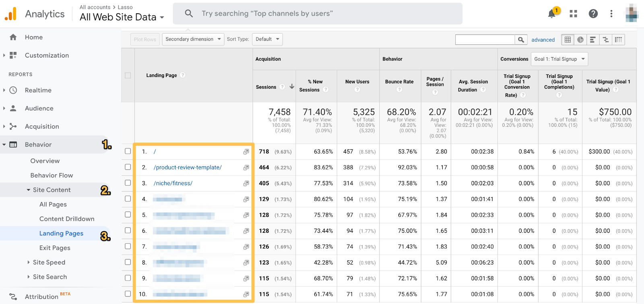
Task: Open the Sort Type Default dropdown
Action: click(267, 39)
